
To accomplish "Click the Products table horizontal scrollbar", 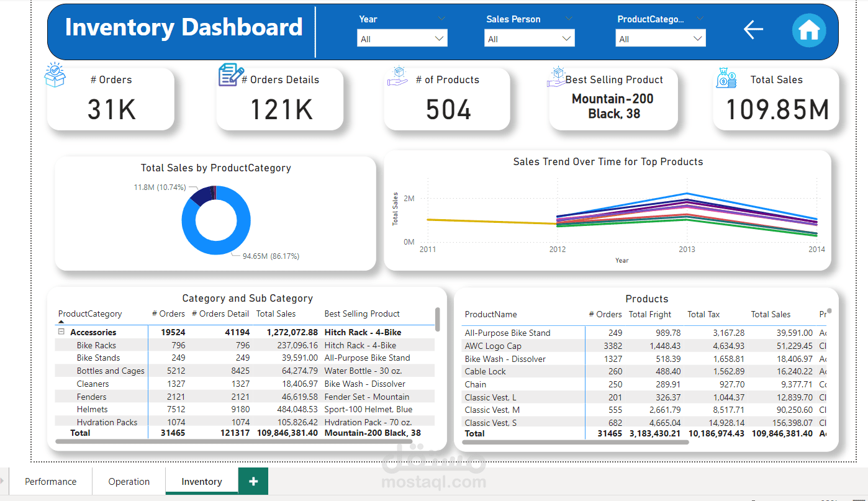I will 575,443.
